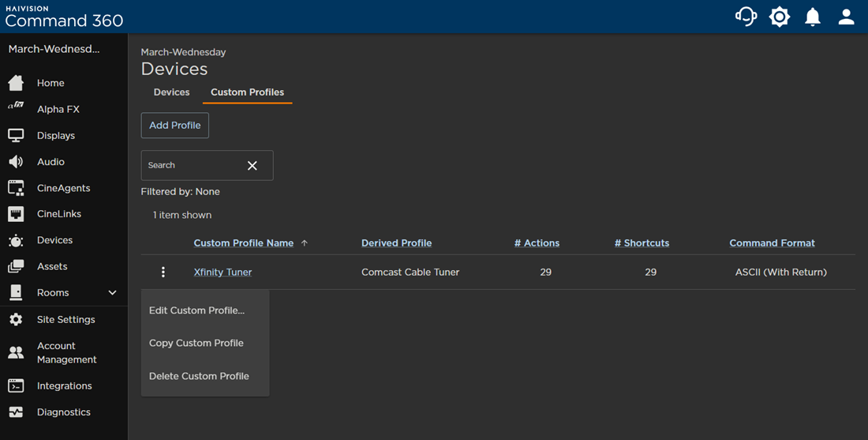The image size is (868, 440).
Task: Click the ASCII (With Return) cell
Action: point(781,272)
